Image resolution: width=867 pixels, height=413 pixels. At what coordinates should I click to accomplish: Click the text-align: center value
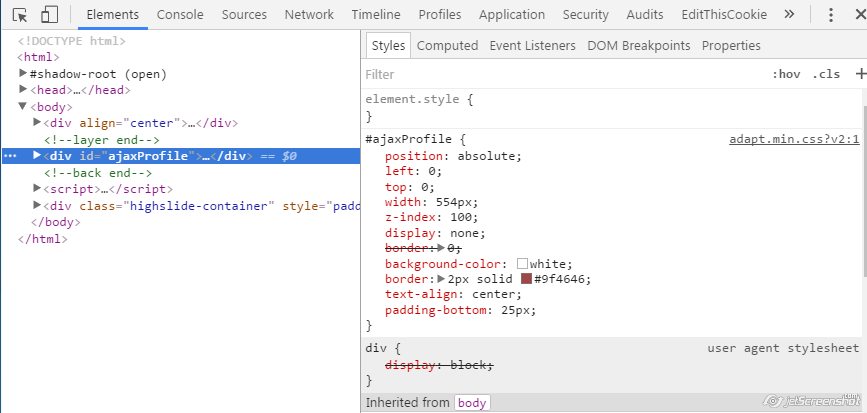click(x=494, y=294)
